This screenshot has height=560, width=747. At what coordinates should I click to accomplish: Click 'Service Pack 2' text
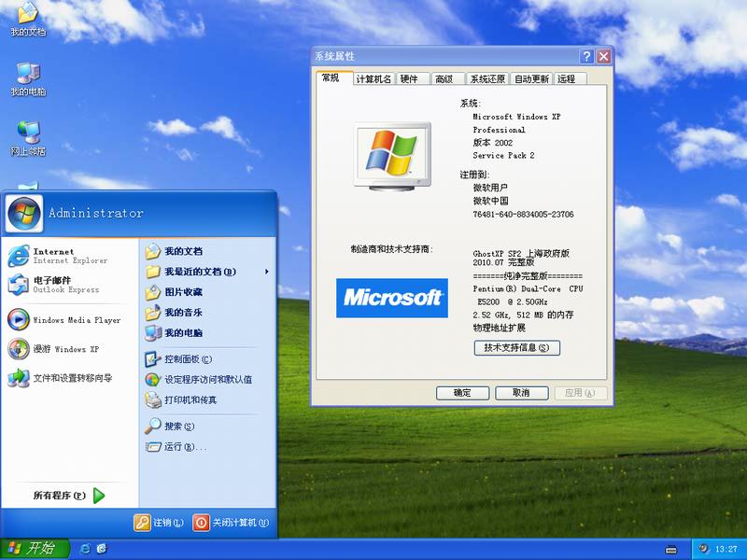pos(503,156)
